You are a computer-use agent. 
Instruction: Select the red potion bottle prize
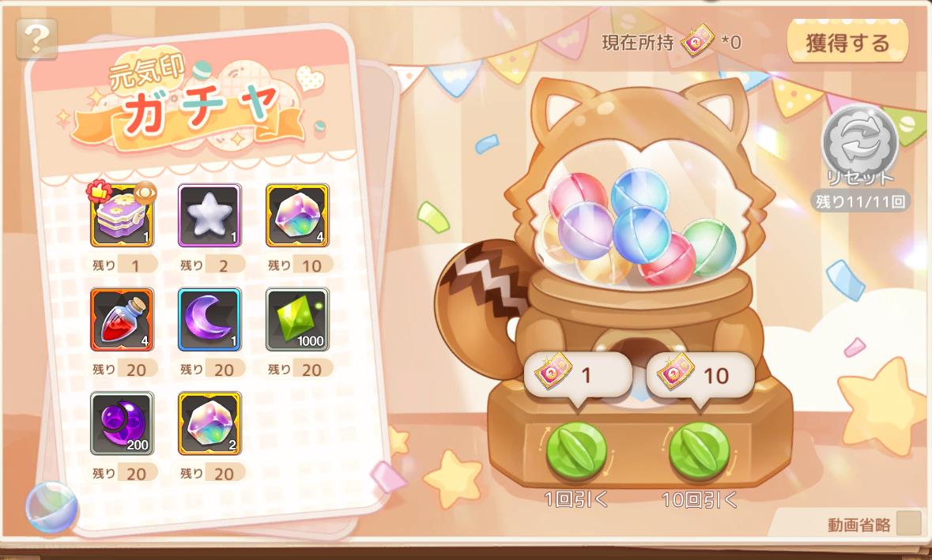(122, 319)
